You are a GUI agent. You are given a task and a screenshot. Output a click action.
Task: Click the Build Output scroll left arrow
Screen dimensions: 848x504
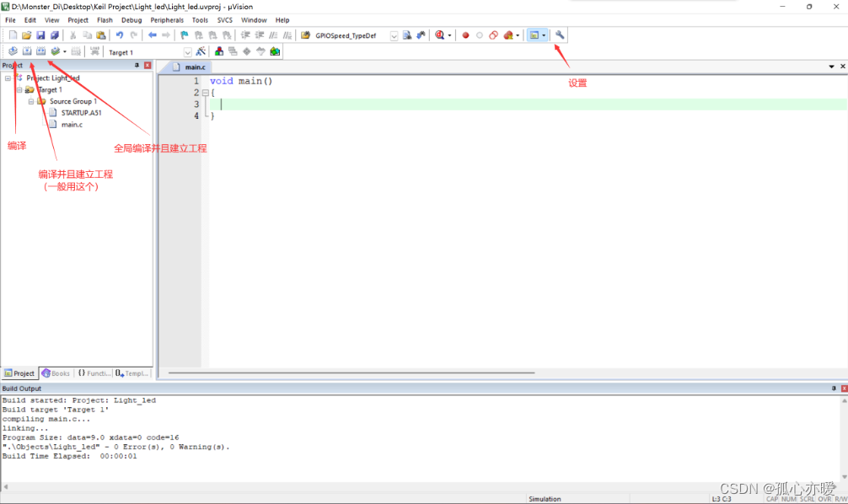click(x=5, y=486)
